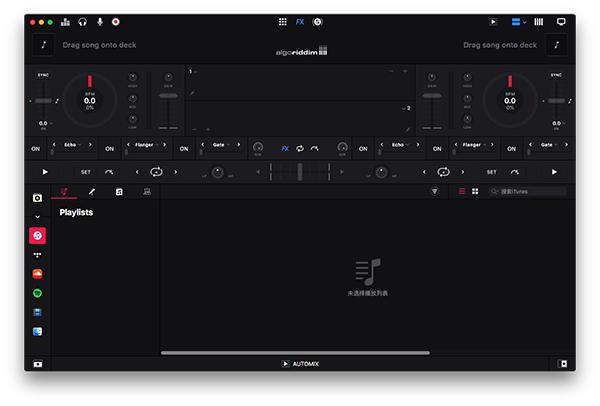
Task: Open the left deck Gate effect selector
Action: [218, 145]
